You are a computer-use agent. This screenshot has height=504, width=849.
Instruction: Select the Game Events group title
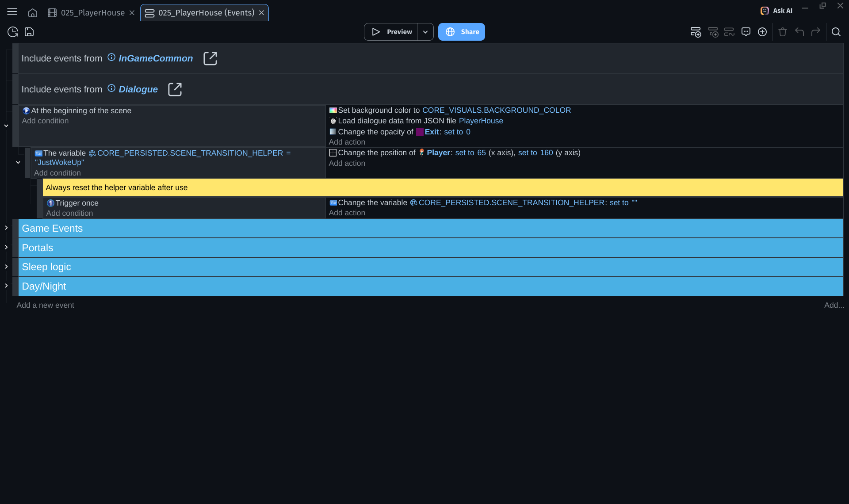click(x=52, y=228)
